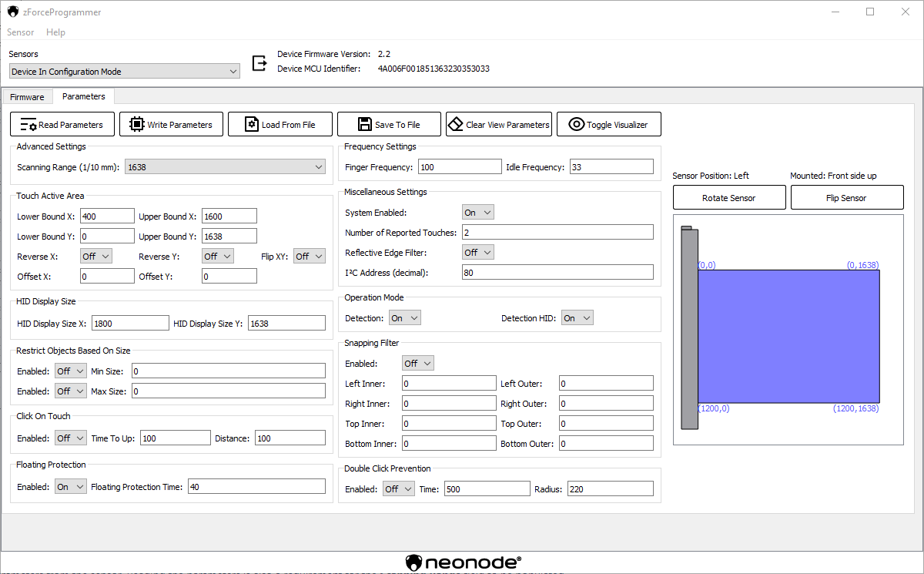Screen dimensions: 924x574
Task: Click the Read Parameters icon button
Action: click(x=28, y=125)
